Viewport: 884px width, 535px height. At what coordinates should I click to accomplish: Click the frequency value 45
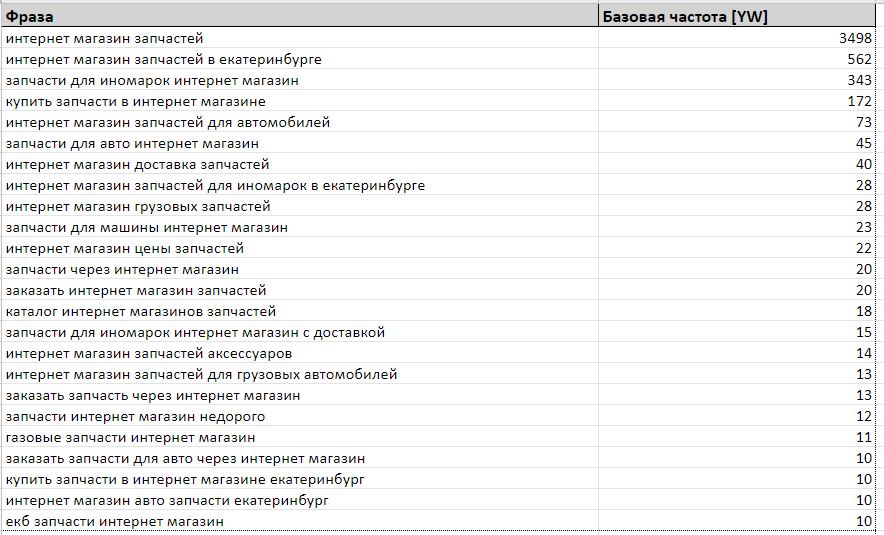point(864,143)
